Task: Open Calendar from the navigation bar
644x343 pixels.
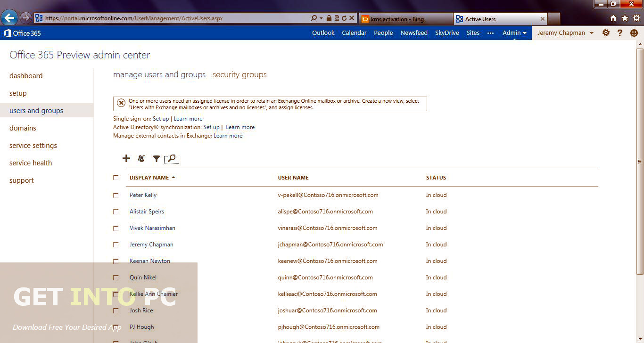Action: click(354, 33)
